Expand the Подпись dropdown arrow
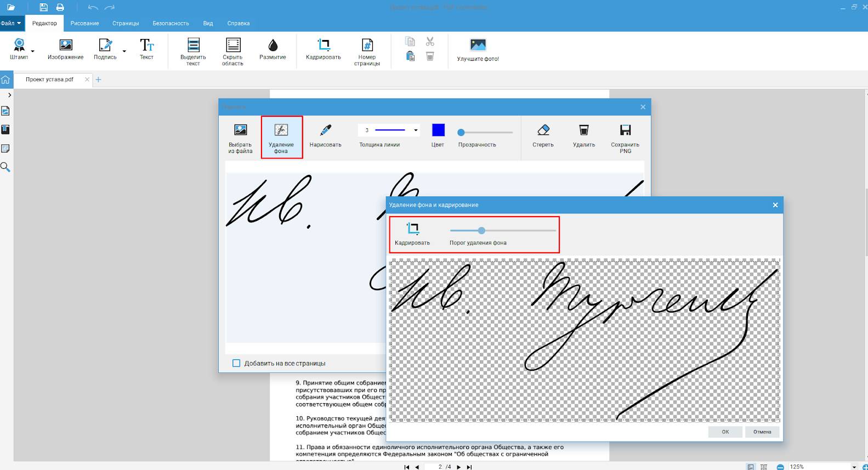This screenshot has height=470, width=868. pos(124,51)
